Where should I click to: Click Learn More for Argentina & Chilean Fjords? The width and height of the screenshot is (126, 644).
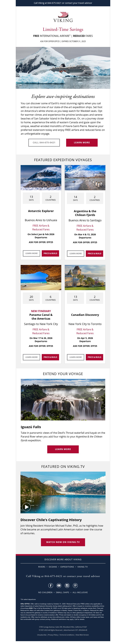point(75,253)
